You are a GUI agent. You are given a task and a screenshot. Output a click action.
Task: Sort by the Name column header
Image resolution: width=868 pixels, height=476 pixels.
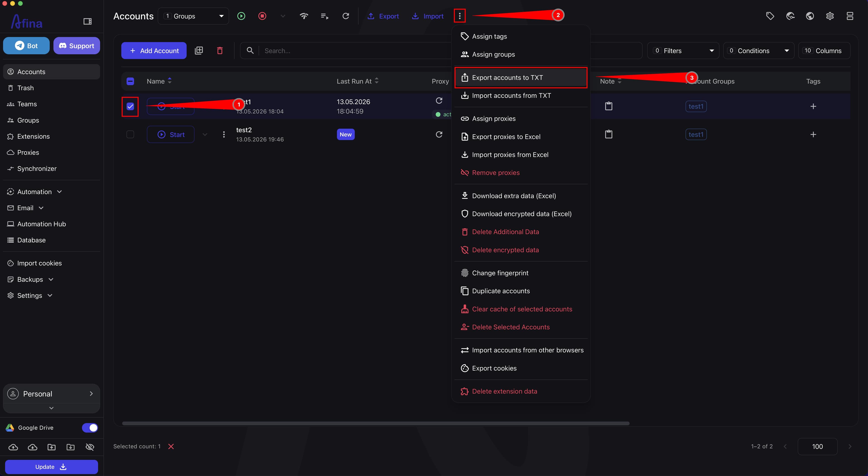point(159,81)
